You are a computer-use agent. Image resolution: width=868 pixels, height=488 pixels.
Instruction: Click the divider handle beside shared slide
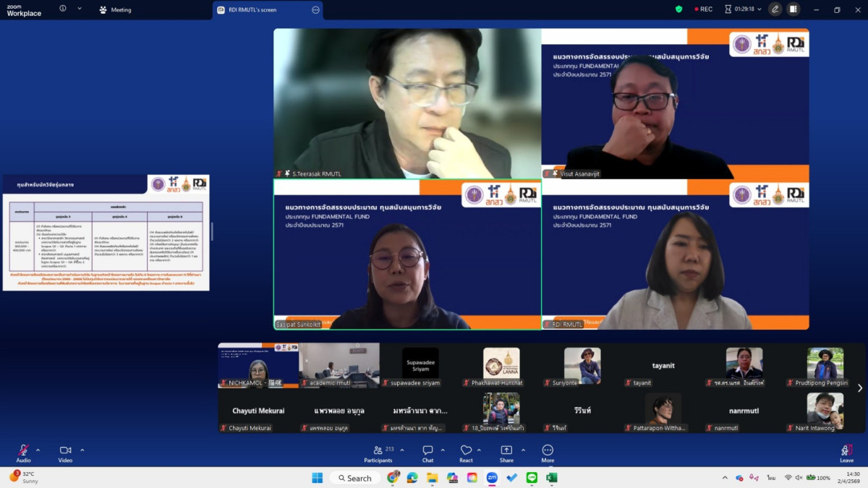212,231
